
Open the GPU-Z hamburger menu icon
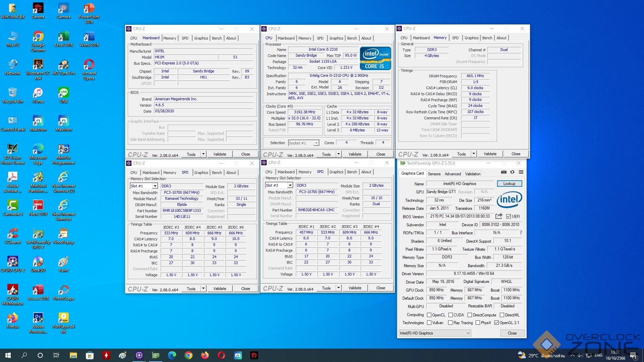pyautogui.click(x=521, y=172)
